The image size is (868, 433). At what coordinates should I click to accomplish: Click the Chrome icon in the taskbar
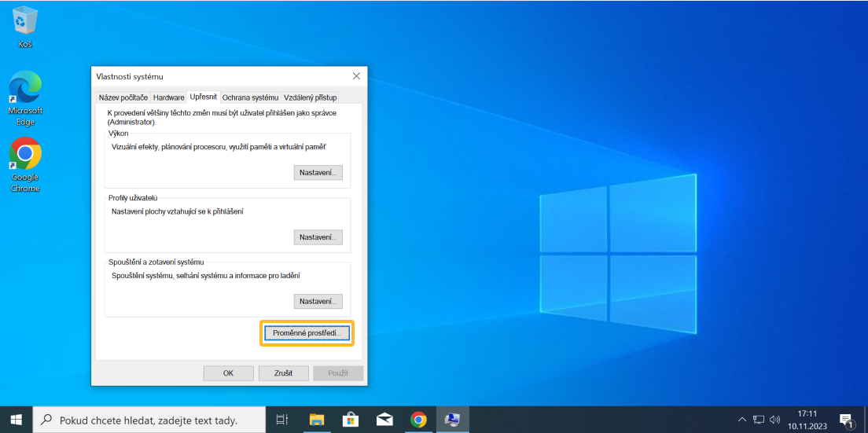click(x=418, y=420)
